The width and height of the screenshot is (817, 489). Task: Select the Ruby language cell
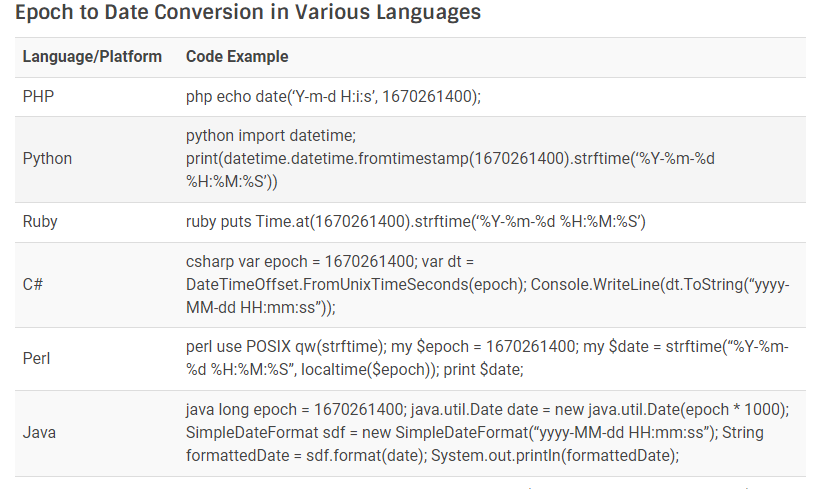(x=40, y=222)
